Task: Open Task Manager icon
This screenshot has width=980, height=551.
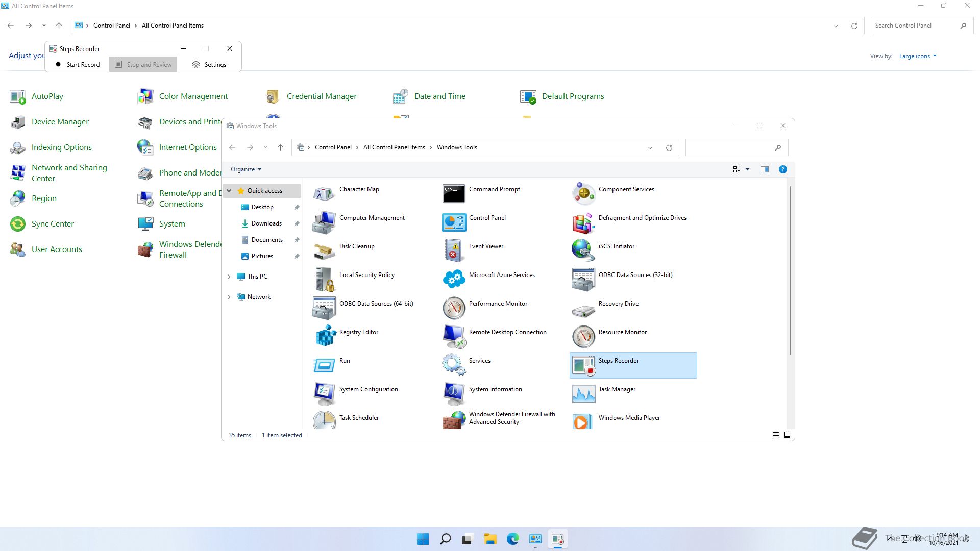Action: [583, 394]
